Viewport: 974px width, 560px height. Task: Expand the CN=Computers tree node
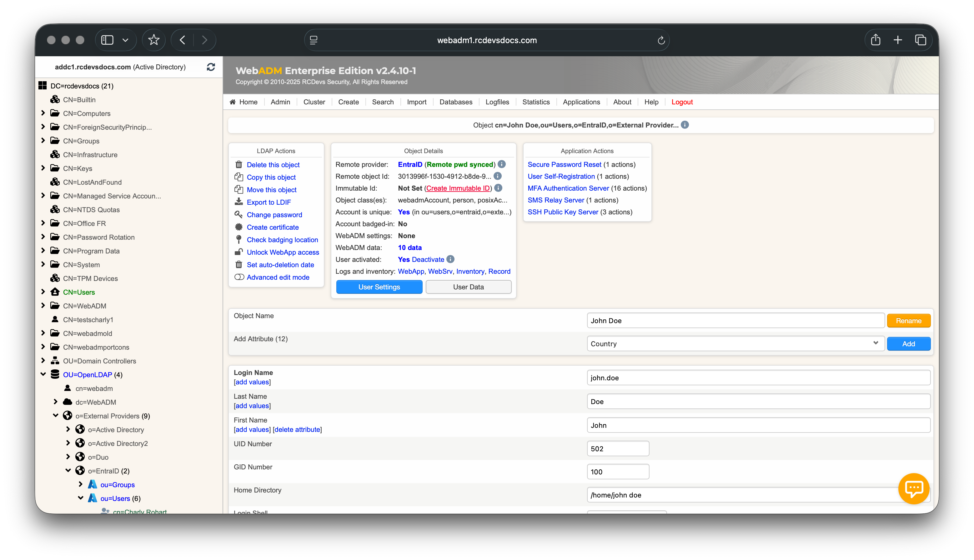(x=43, y=113)
